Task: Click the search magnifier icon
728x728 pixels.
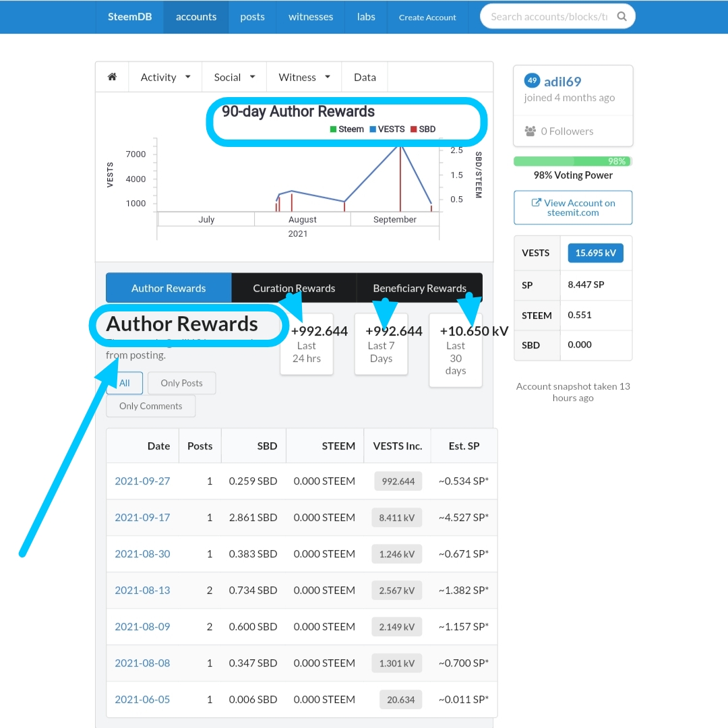Action: pos(621,17)
